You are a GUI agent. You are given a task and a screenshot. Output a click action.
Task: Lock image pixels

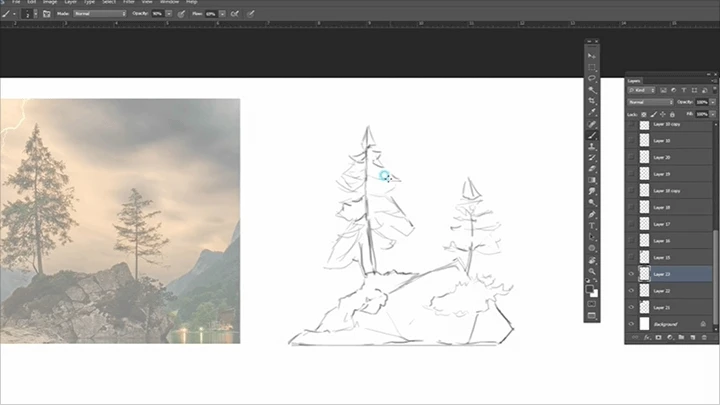click(653, 114)
